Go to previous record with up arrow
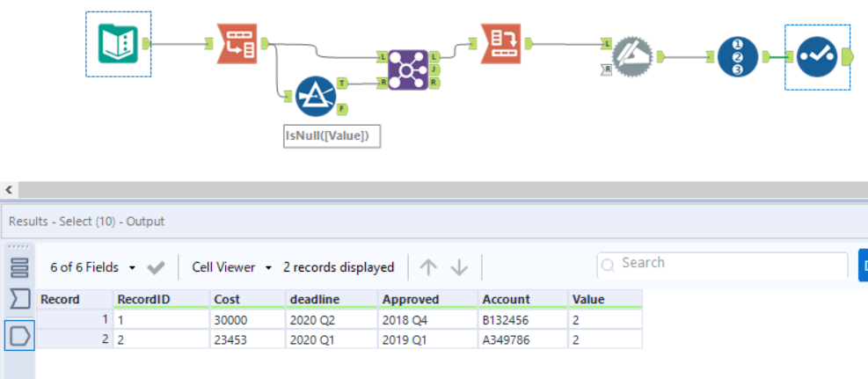This screenshot has width=868, height=379. [428, 267]
